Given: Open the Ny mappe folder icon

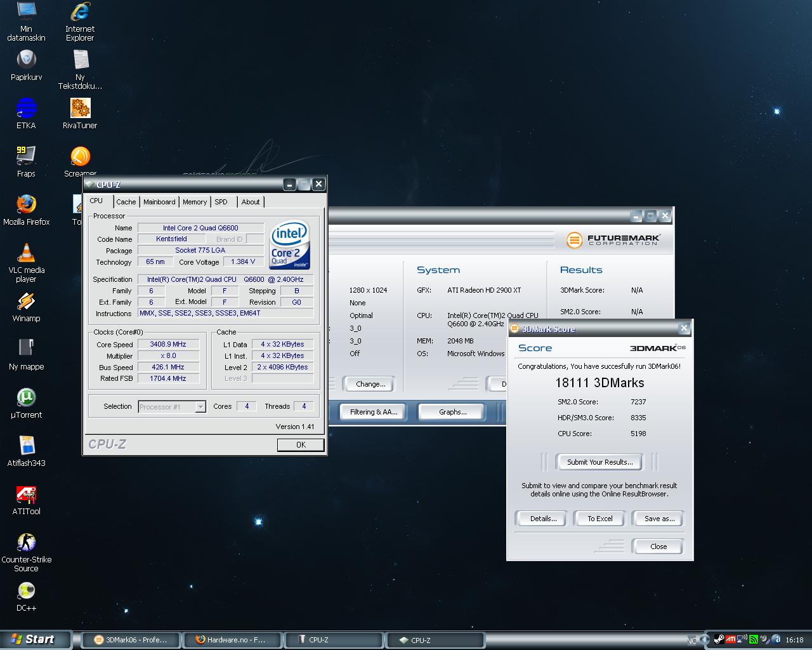Looking at the screenshot, I should click(x=26, y=355).
